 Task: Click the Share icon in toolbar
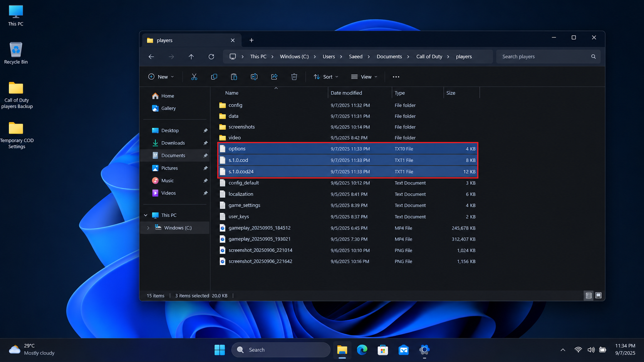coord(274,77)
